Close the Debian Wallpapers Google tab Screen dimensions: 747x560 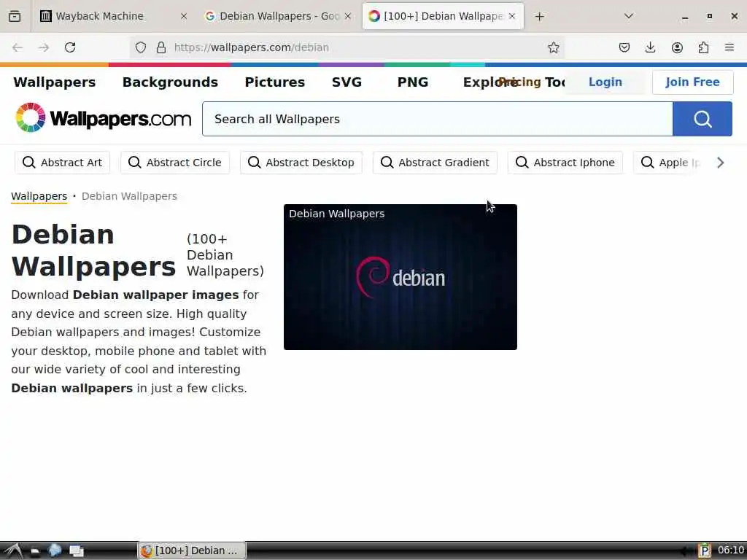pyautogui.click(x=348, y=16)
